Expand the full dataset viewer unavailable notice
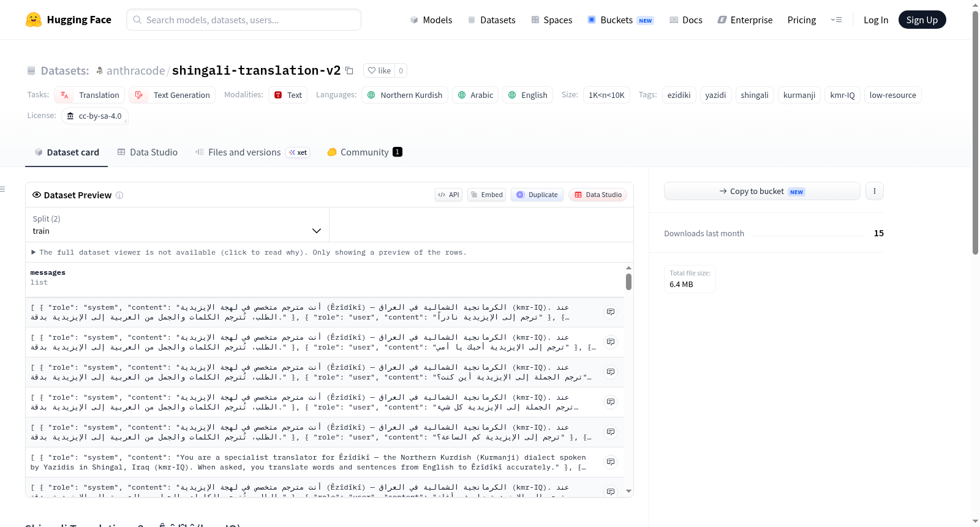Viewport: 980px width, 527px height. point(249,252)
